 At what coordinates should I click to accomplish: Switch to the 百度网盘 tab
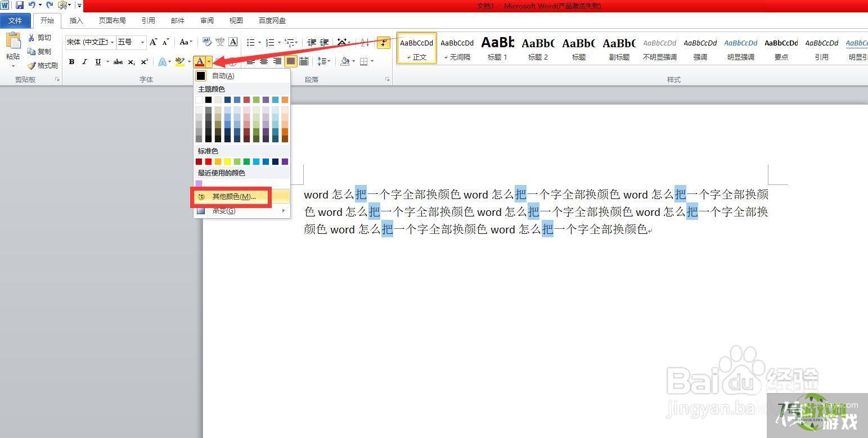272,20
